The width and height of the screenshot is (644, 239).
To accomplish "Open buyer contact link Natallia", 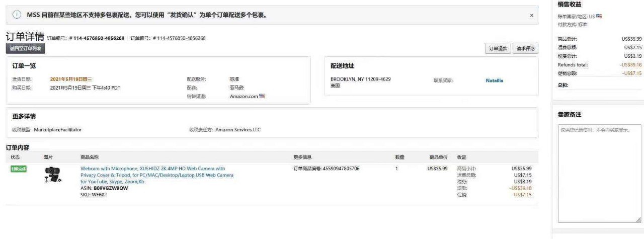I will (x=494, y=81).
